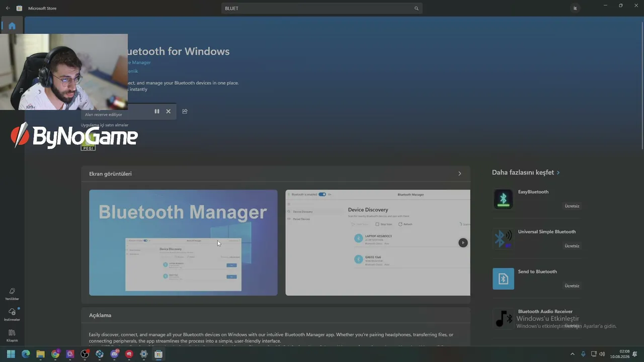This screenshot has height=362, width=644.
Task: Open File Explorer from the taskbar
Action: coord(40,354)
